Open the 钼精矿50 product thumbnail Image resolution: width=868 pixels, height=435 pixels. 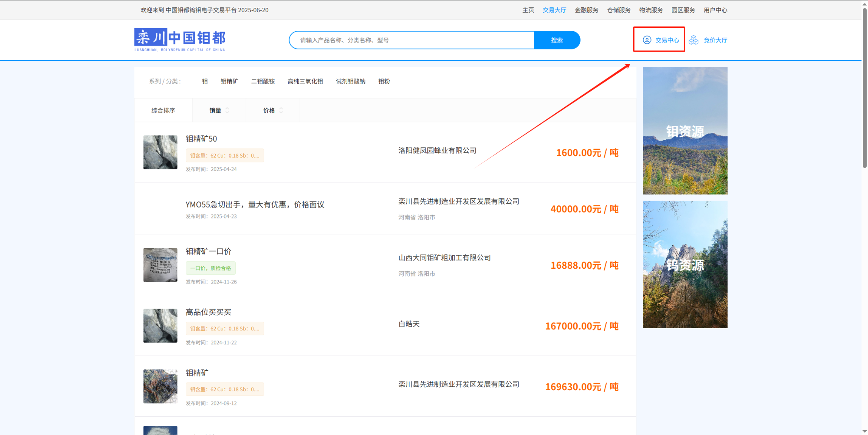[x=160, y=152]
